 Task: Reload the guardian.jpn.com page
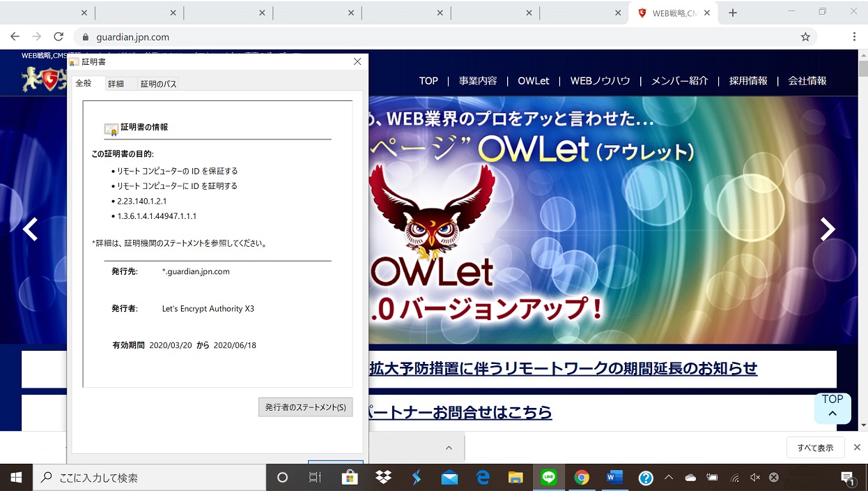tap(59, 37)
